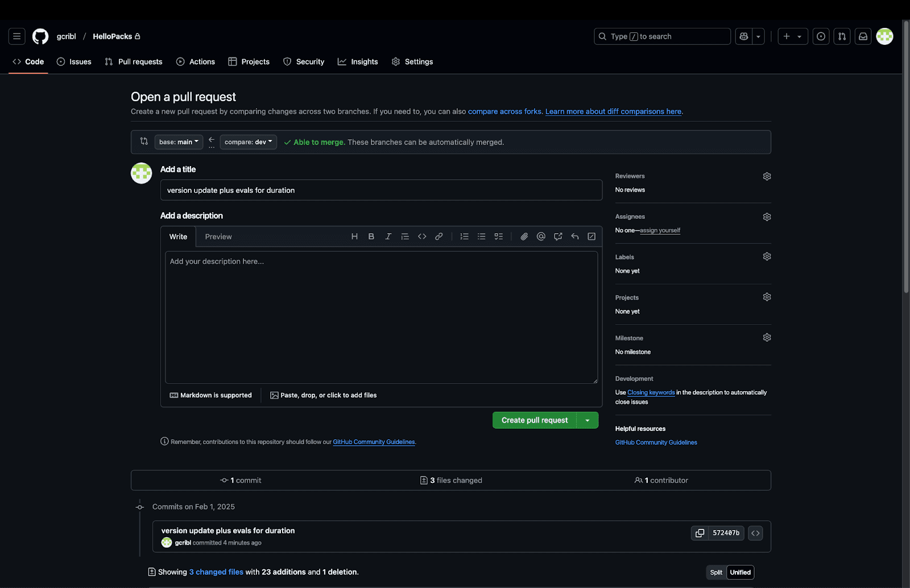Switch diff view to Split

tap(716, 572)
